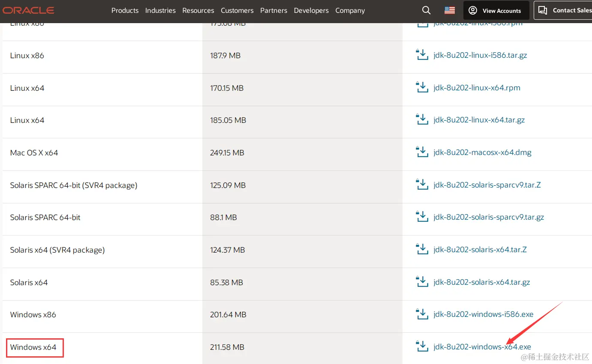Click download icon for jdk-8u202-linux-i586.tar.gz
Viewport: 592px width, 364px height.
coord(422,55)
